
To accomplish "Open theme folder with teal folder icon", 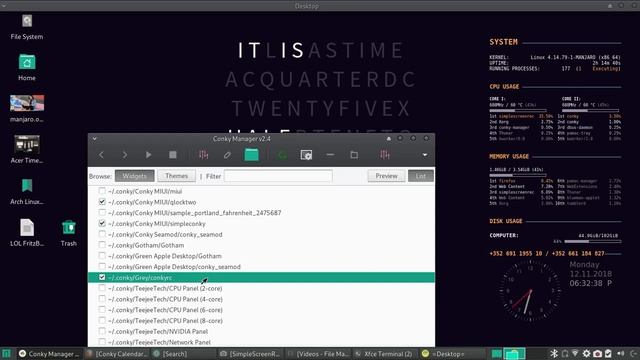I will 251,155.
